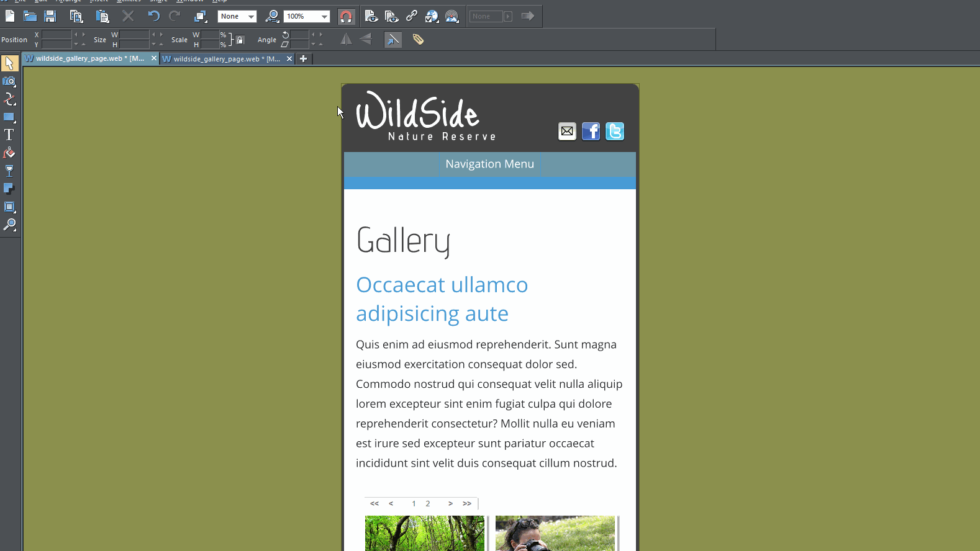The width and height of the screenshot is (980, 551).
Task: Select the Fill bucket tool
Action: point(9,153)
